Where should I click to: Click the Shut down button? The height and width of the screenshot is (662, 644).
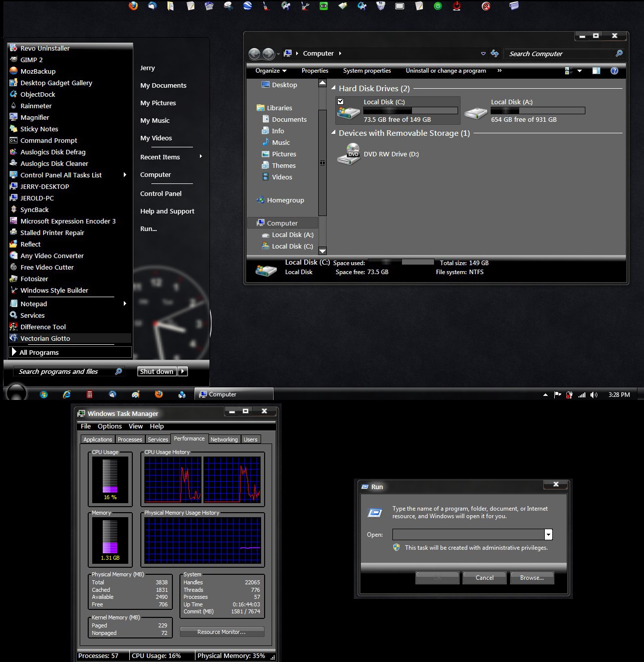click(x=157, y=371)
